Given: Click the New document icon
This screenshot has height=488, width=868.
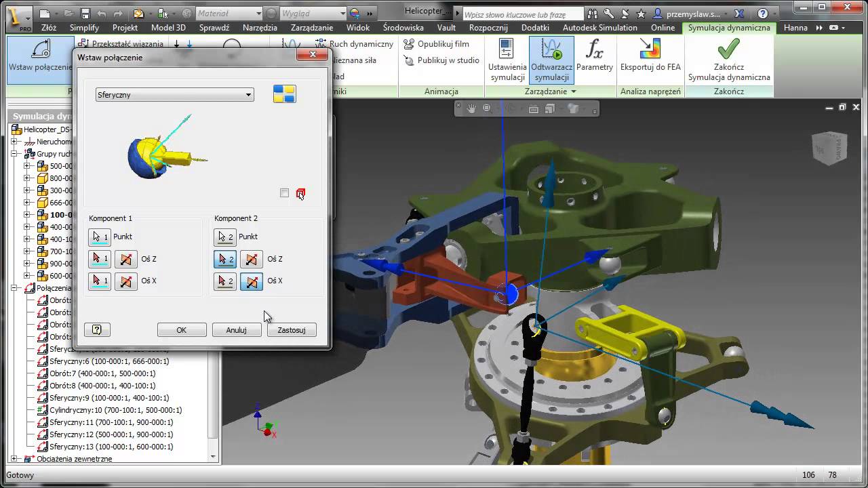Looking at the screenshot, I should [45, 14].
